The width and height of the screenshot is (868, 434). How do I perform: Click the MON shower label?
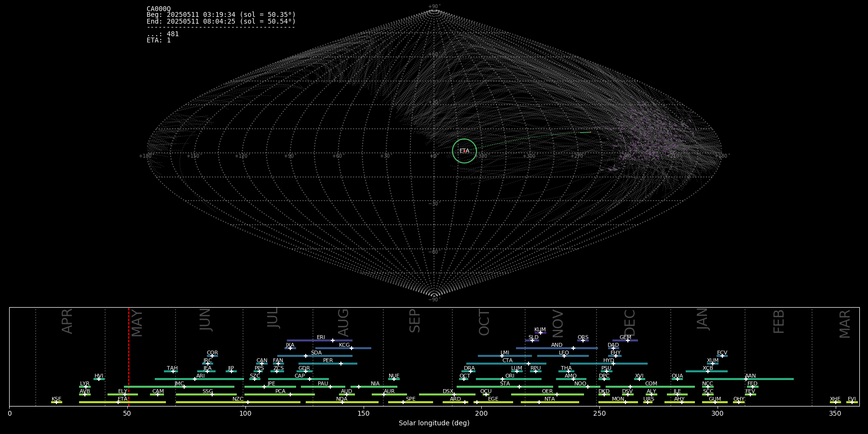click(x=618, y=399)
